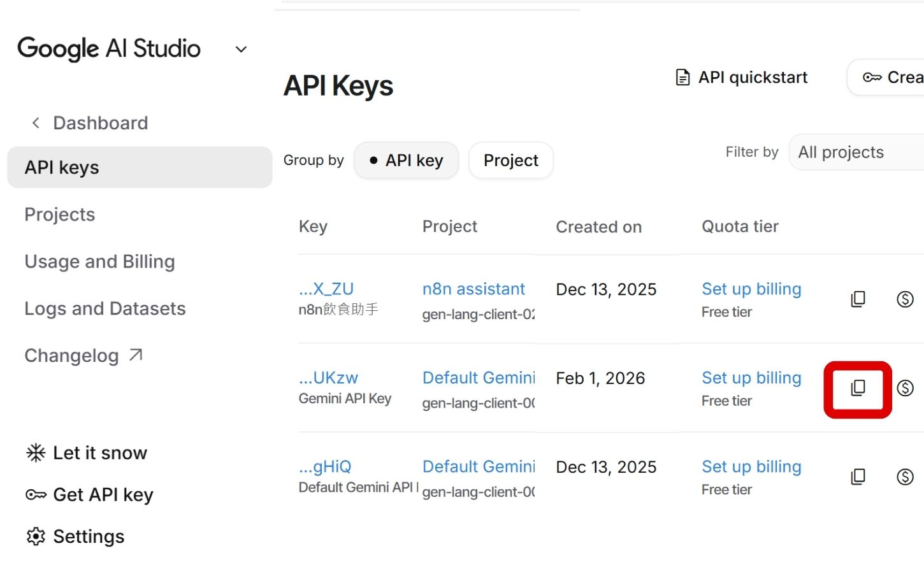Open the API quickstart link

click(742, 78)
